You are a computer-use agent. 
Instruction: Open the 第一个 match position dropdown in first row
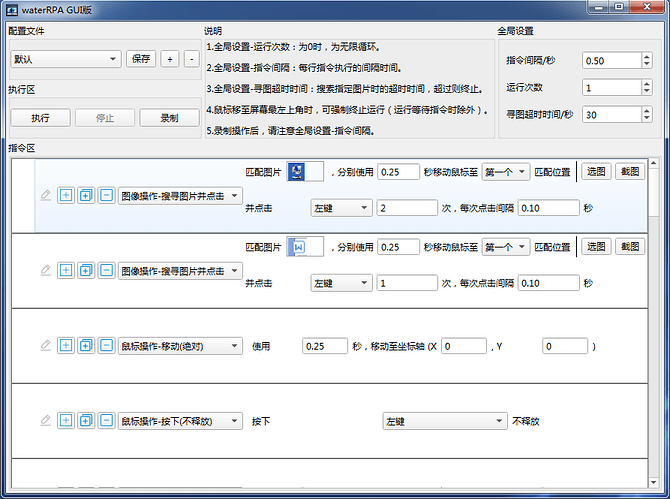pos(505,171)
